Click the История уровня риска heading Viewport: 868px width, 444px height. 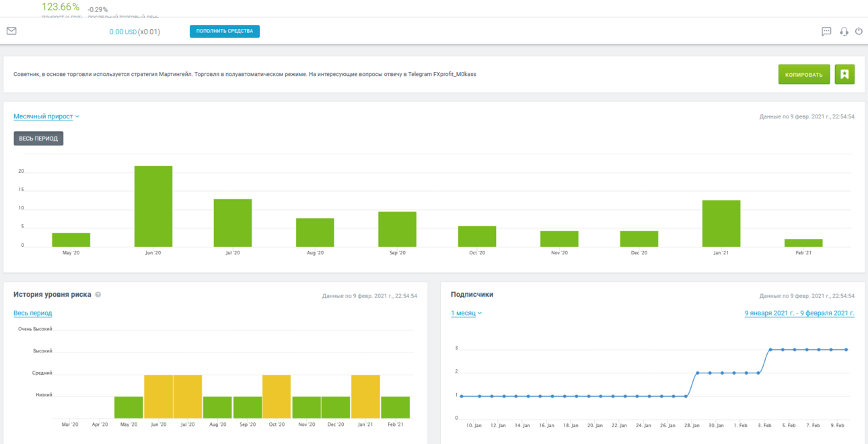point(52,295)
